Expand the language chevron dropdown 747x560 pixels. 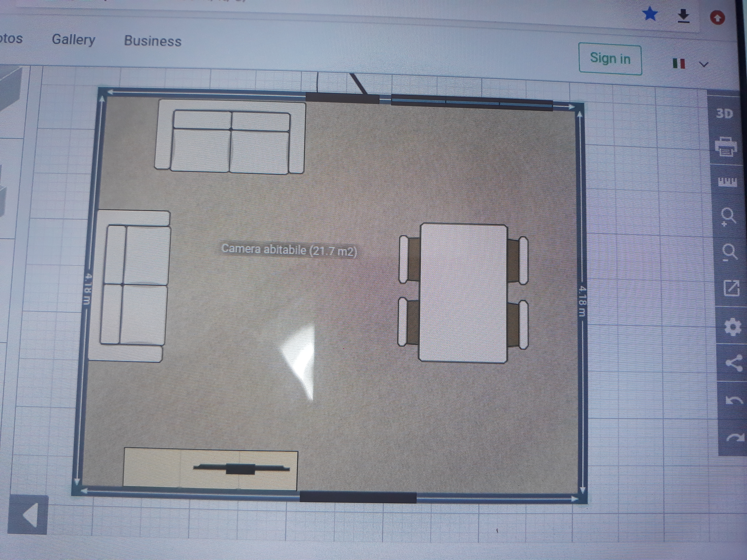coord(704,64)
